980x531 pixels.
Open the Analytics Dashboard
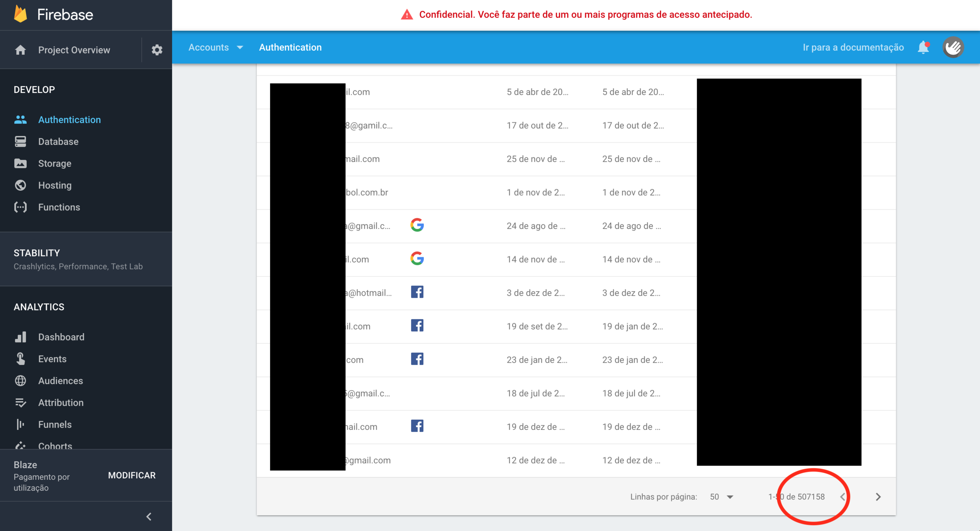point(61,337)
